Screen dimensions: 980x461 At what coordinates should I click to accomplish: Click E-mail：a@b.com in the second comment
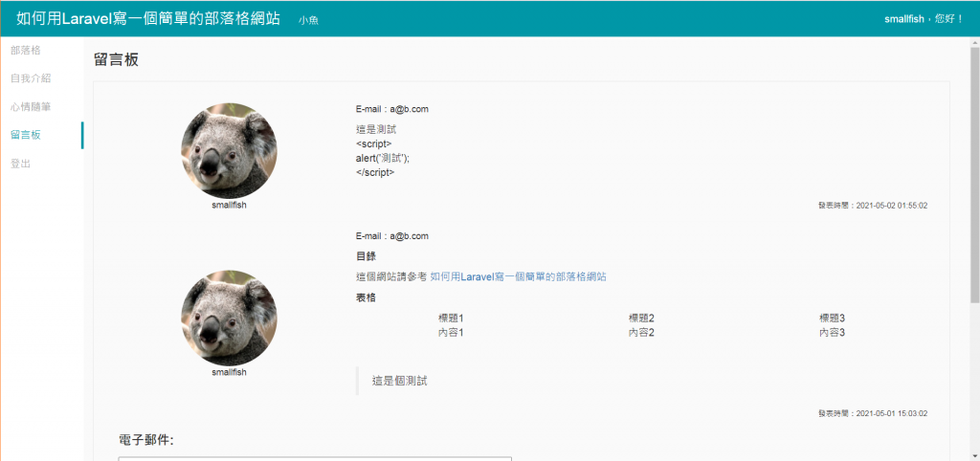pos(391,236)
